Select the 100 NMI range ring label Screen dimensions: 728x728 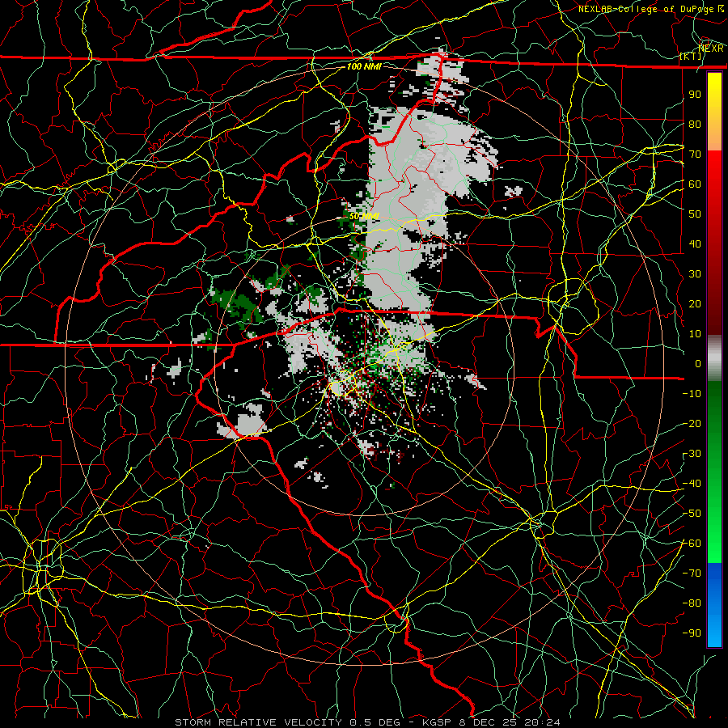[x=365, y=66]
